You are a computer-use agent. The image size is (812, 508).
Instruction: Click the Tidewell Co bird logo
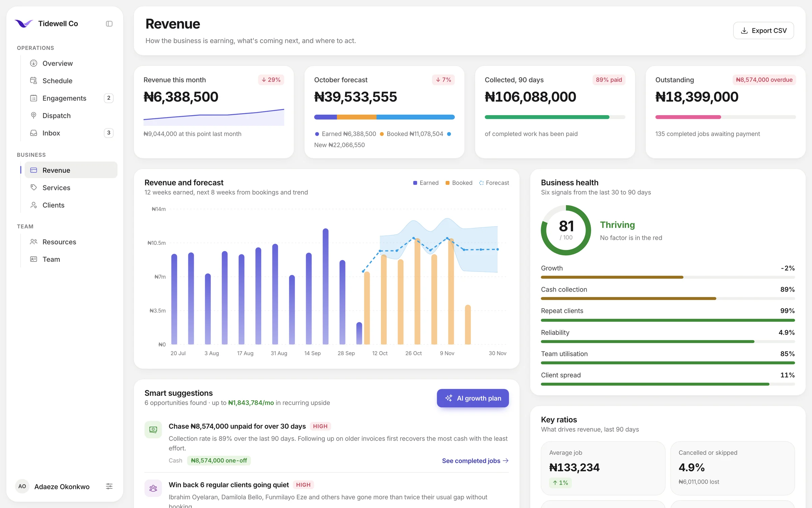point(24,23)
